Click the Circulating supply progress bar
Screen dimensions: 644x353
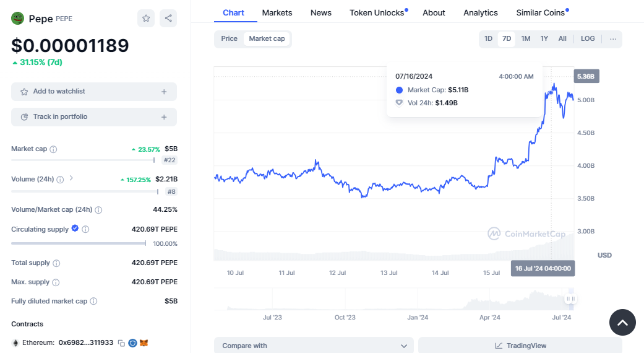point(79,243)
